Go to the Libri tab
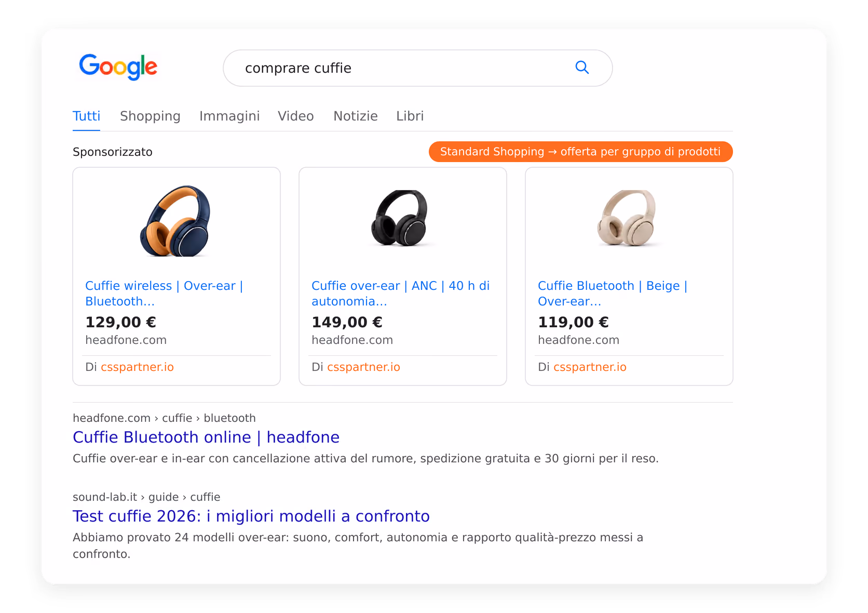This screenshot has height=613, width=868. click(410, 116)
